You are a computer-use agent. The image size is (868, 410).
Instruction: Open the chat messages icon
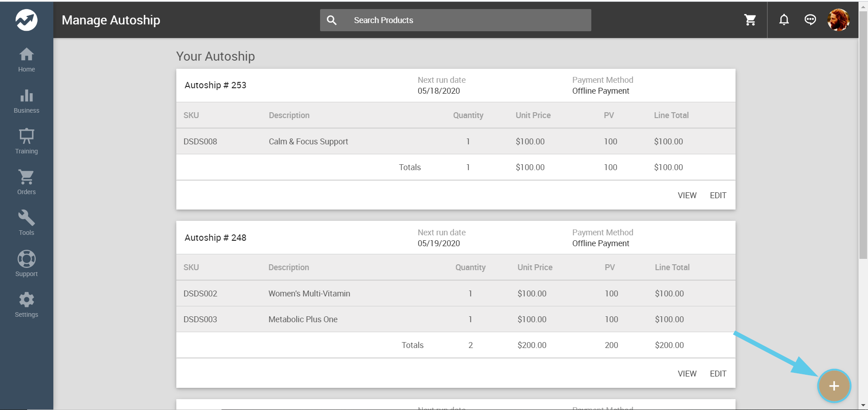point(810,20)
